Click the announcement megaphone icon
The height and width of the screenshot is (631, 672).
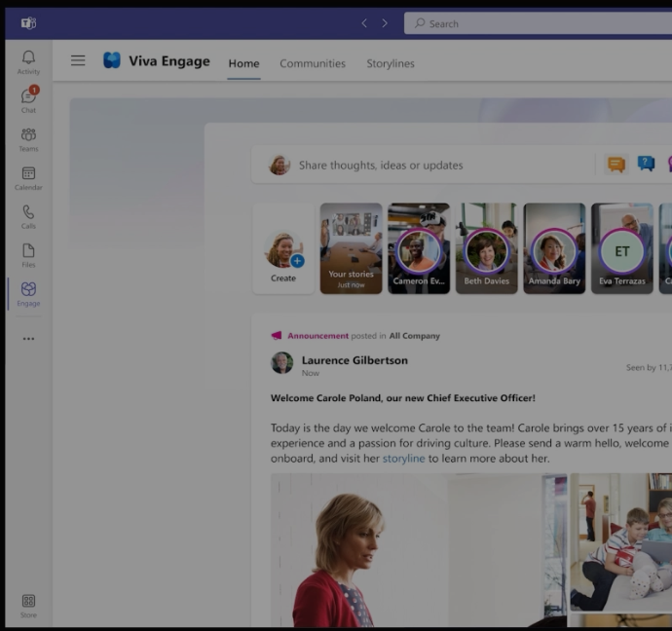[x=277, y=335]
